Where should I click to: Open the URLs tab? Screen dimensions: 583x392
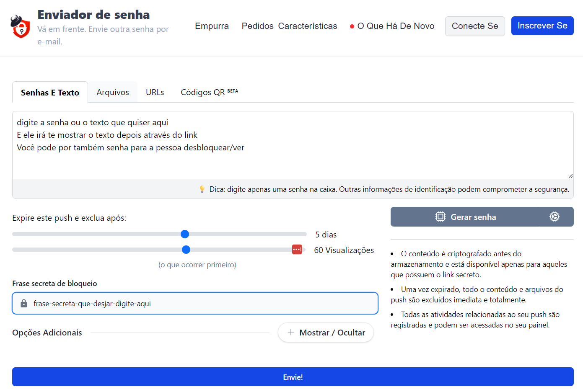[x=155, y=92]
